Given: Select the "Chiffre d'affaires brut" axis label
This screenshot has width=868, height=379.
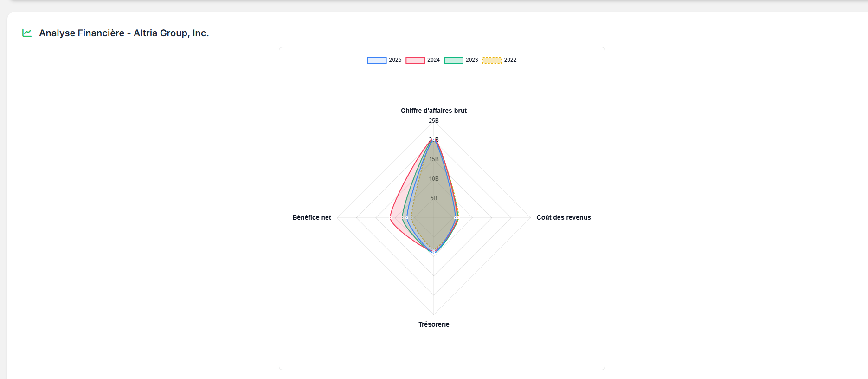Looking at the screenshot, I should pos(434,111).
